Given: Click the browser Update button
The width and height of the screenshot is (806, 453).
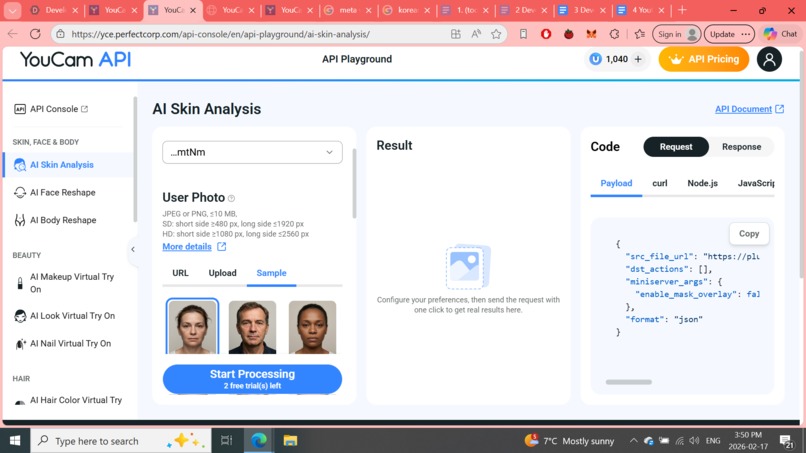Looking at the screenshot, I should pyautogui.click(x=729, y=34).
